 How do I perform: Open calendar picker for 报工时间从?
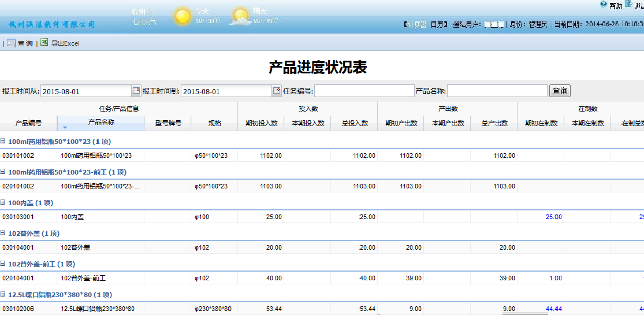136,91
